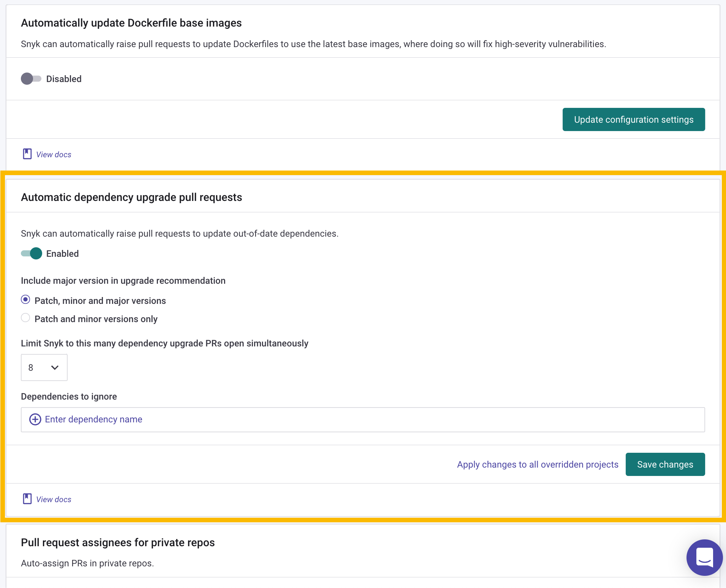Screen dimensions: 726x588
Task: Select Patch and minor versions only
Action: click(25, 318)
